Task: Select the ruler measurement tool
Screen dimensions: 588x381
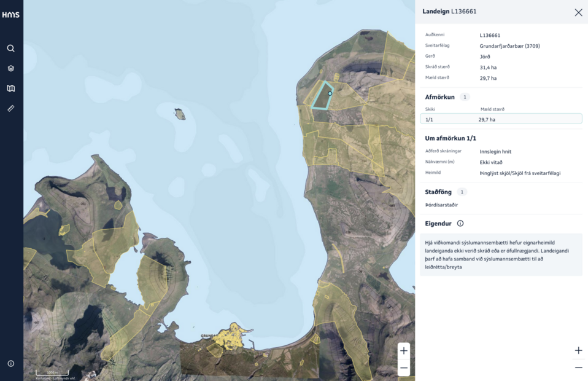Action: coord(11,108)
